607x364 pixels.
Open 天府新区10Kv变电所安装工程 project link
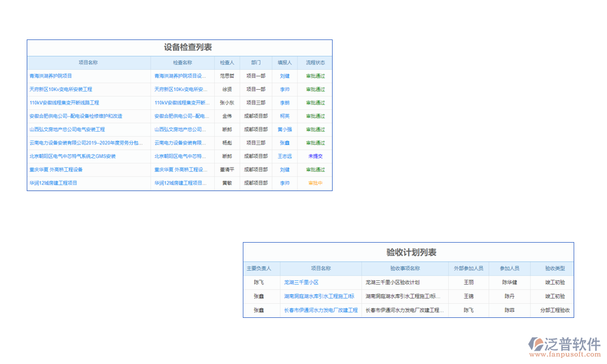(61, 89)
